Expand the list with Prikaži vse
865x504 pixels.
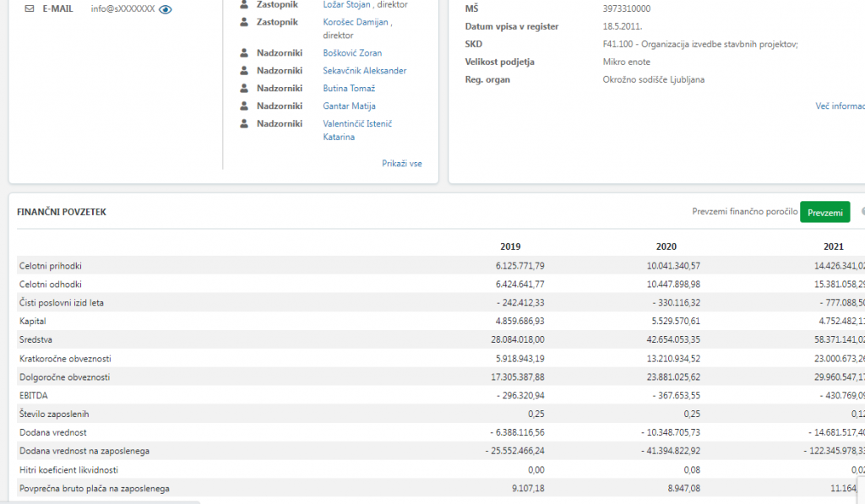(x=401, y=164)
